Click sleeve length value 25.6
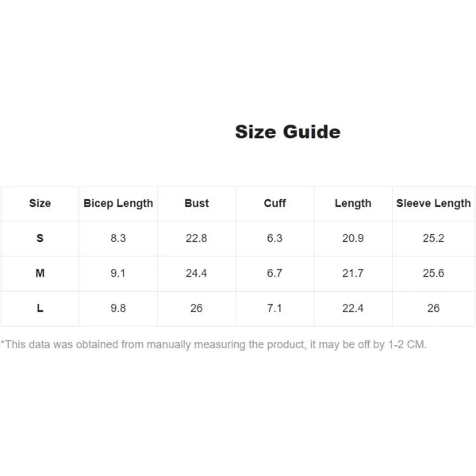The height and width of the screenshot is (476, 476). [x=433, y=273]
